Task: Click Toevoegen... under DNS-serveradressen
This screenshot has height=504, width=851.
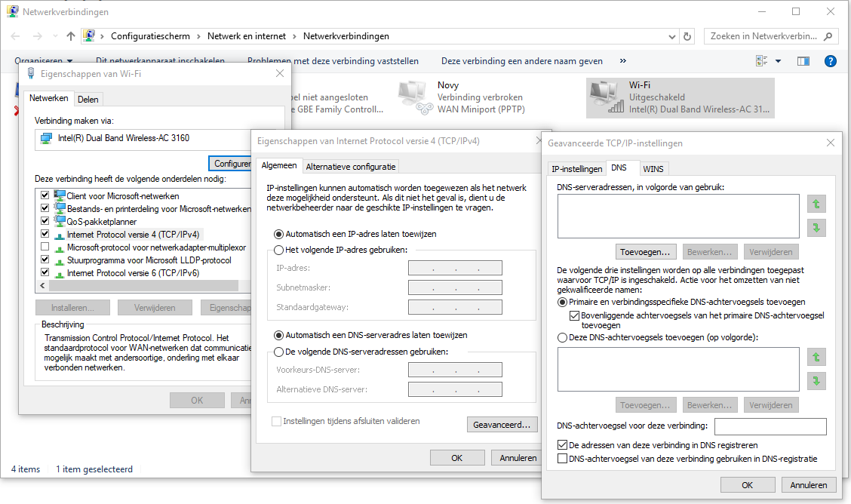Action: (x=645, y=252)
